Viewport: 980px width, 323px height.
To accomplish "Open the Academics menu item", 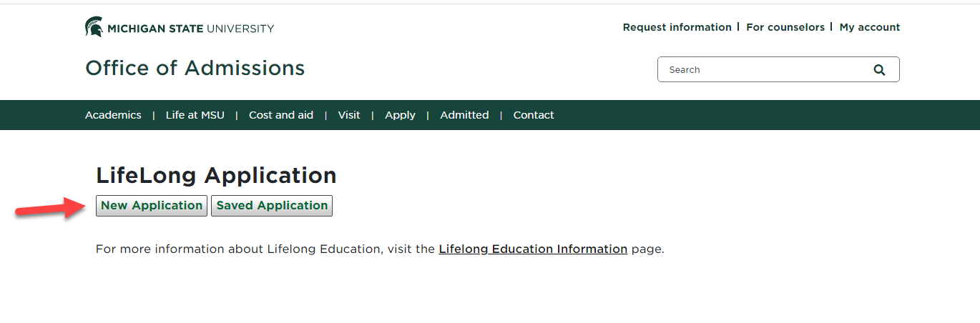I will (x=113, y=115).
